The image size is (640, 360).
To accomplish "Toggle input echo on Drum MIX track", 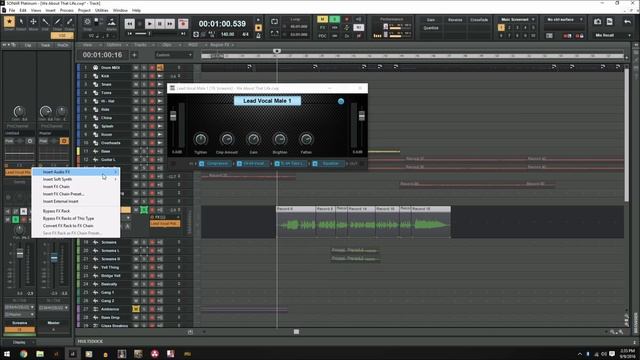I will click(x=160, y=68).
